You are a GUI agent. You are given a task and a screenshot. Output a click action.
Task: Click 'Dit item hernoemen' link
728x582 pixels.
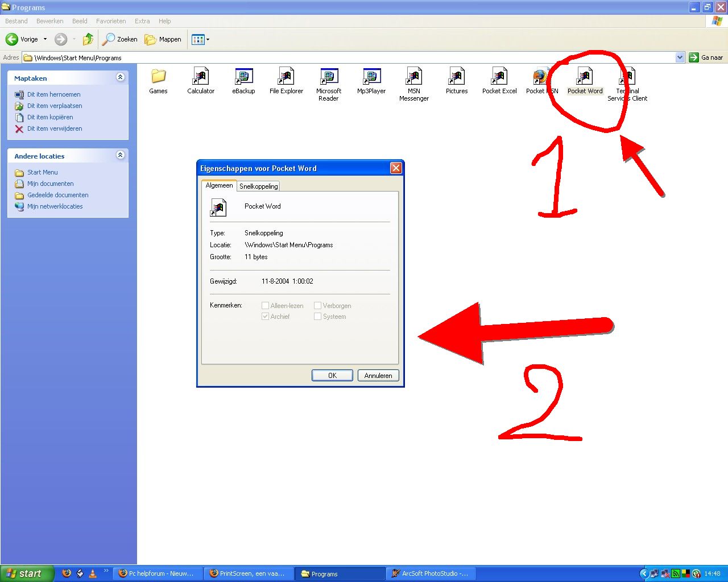coord(54,94)
